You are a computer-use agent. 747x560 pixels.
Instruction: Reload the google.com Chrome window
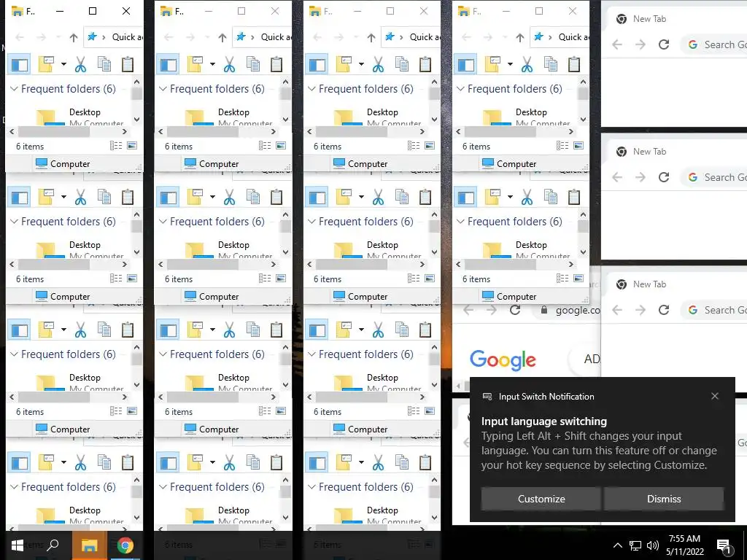tap(515, 310)
